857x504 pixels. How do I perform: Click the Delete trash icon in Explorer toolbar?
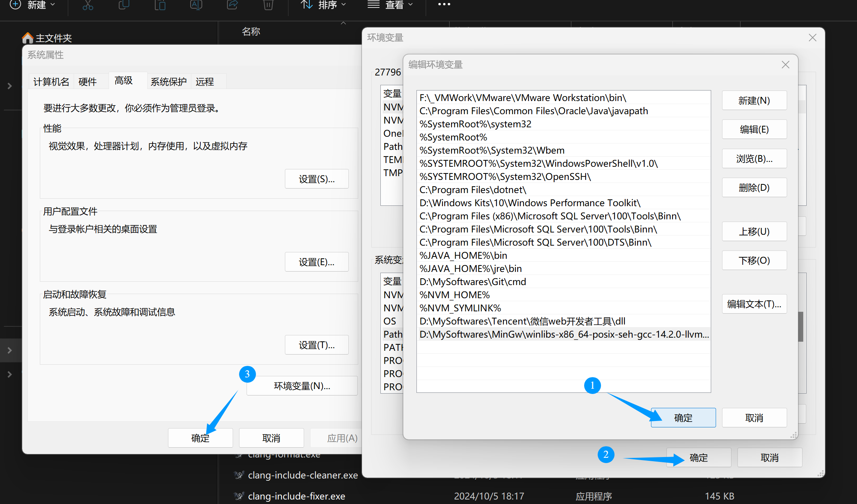268,5
